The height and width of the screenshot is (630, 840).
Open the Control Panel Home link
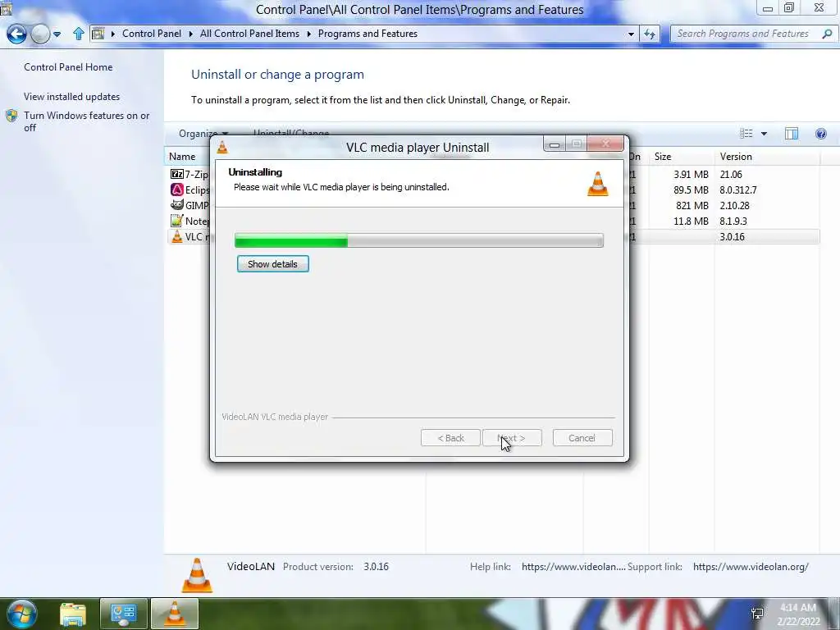point(68,67)
